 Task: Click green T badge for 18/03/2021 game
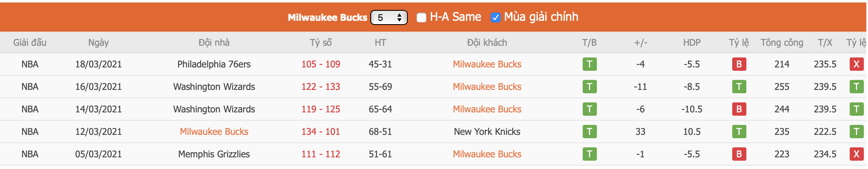click(589, 64)
